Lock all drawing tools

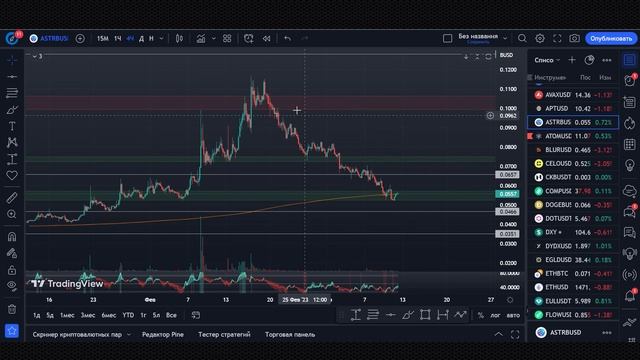(x=12, y=270)
